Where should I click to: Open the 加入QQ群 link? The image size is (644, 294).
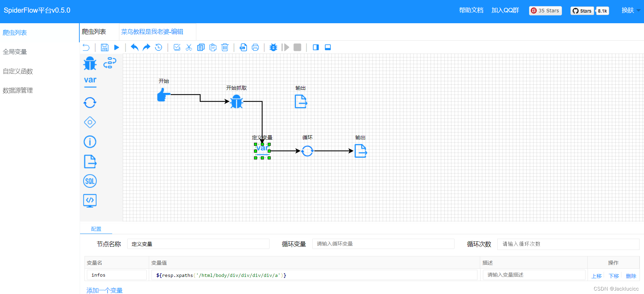click(505, 10)
